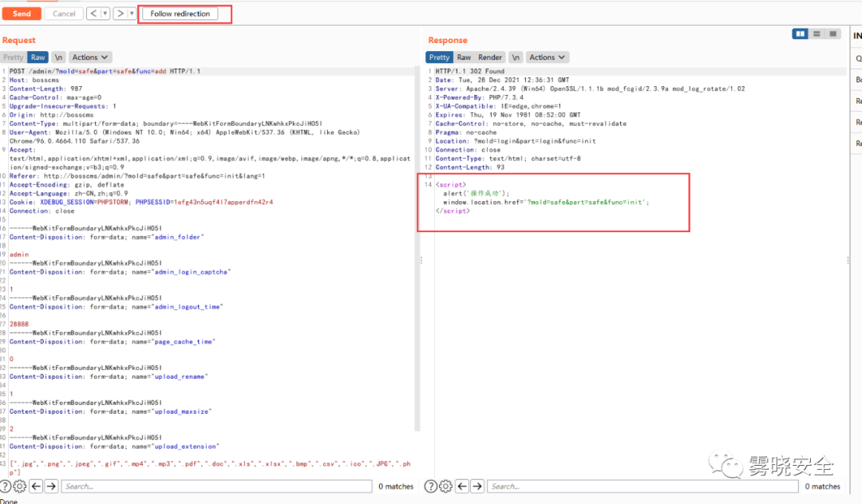The height and width of the screenshot is (504, 862).
Task: Go to previous request in history
Action: (x=93, y=14)
